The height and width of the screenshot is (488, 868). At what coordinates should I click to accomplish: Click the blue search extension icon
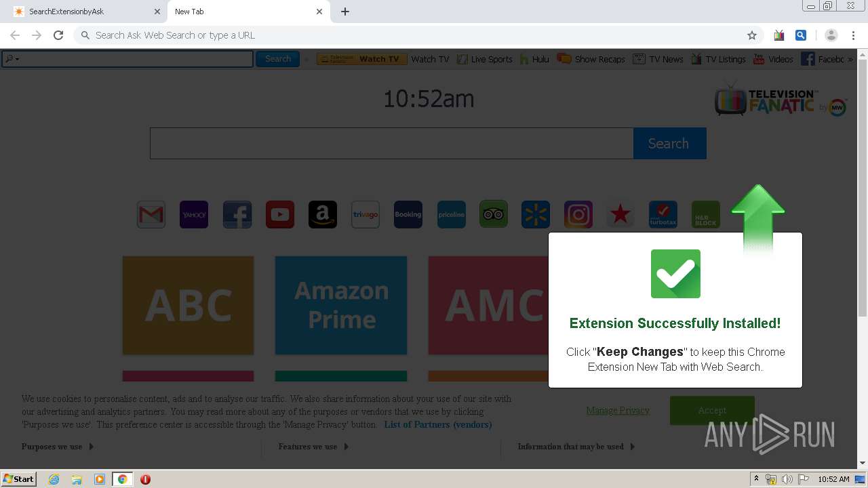[801, 35]
